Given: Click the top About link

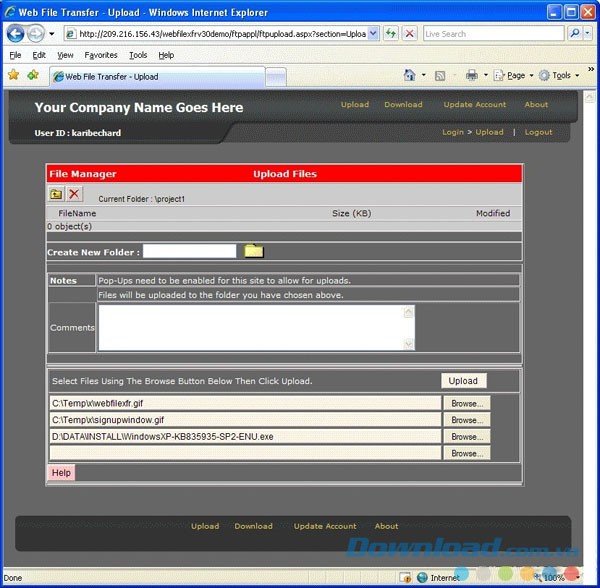Looking at the screenshot, I should (x=536, y=104).
